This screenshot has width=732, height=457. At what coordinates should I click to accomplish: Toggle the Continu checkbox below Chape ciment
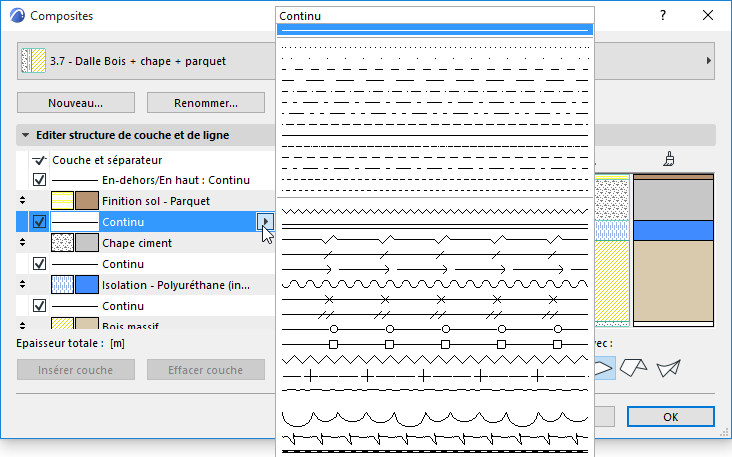(x=40, y=264)
